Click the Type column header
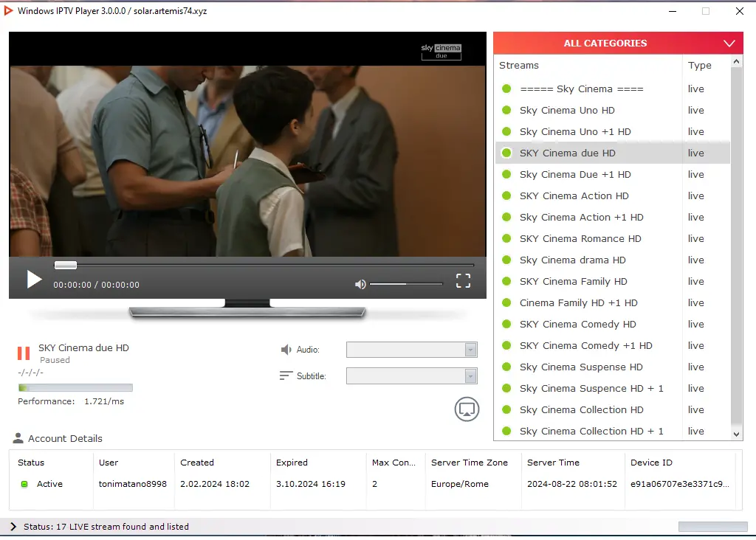This screenshot has width=756, height=540. click(700, 66)
